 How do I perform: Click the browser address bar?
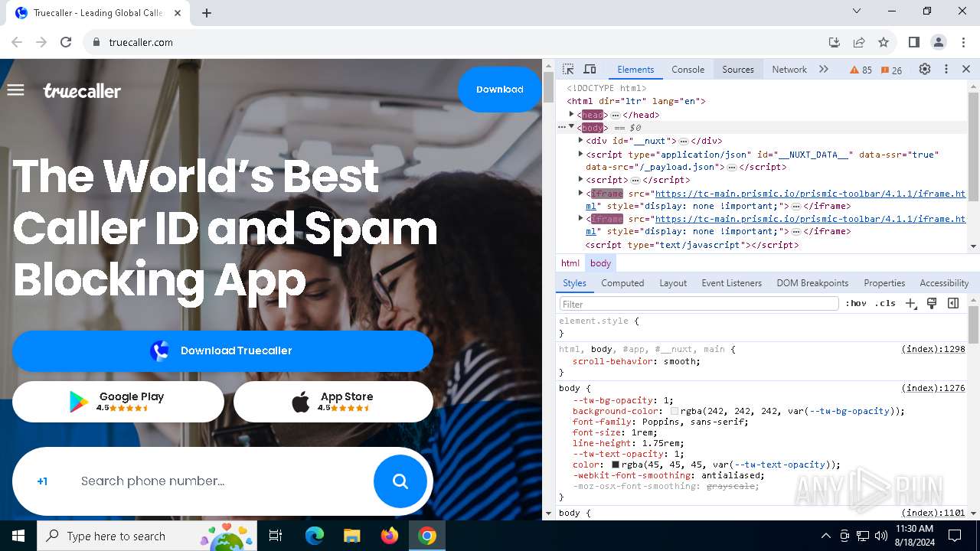click(459, 42)
